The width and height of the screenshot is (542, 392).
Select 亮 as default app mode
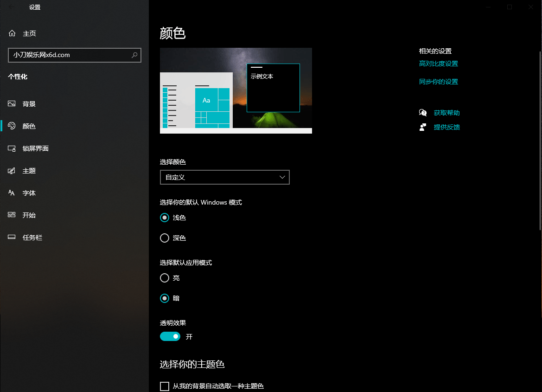click(x=164, y=278)
